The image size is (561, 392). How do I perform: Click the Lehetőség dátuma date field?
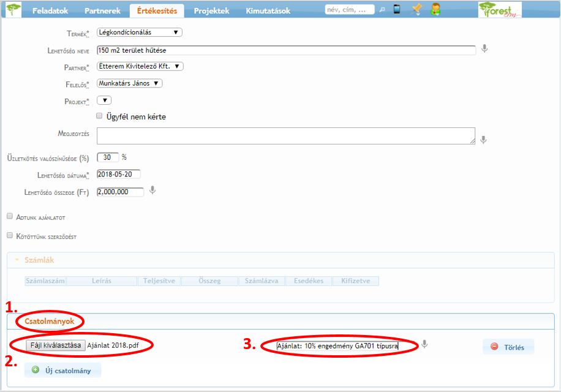click(x=118, y=175)
